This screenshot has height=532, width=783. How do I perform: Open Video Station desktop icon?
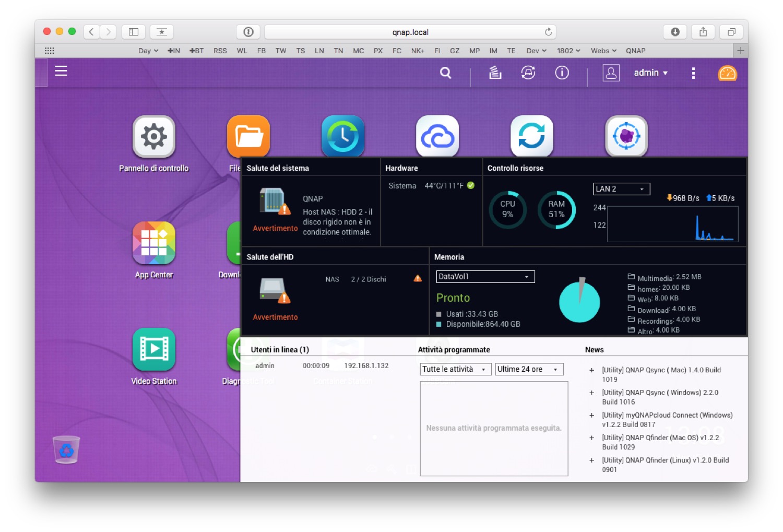click(154, 349)
